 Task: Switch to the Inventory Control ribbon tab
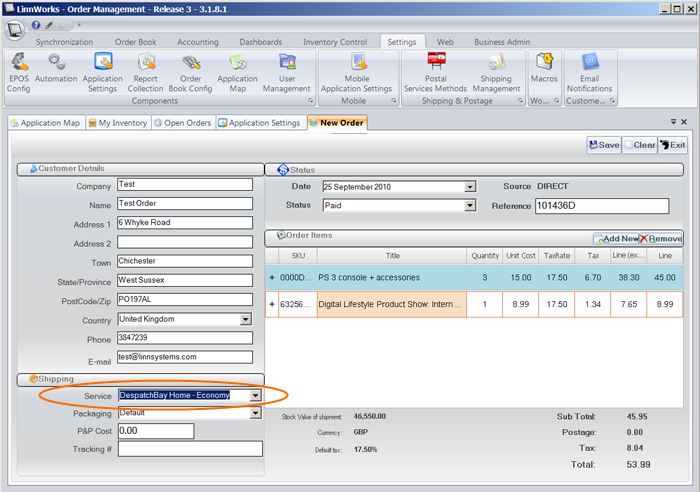point(334,42)
